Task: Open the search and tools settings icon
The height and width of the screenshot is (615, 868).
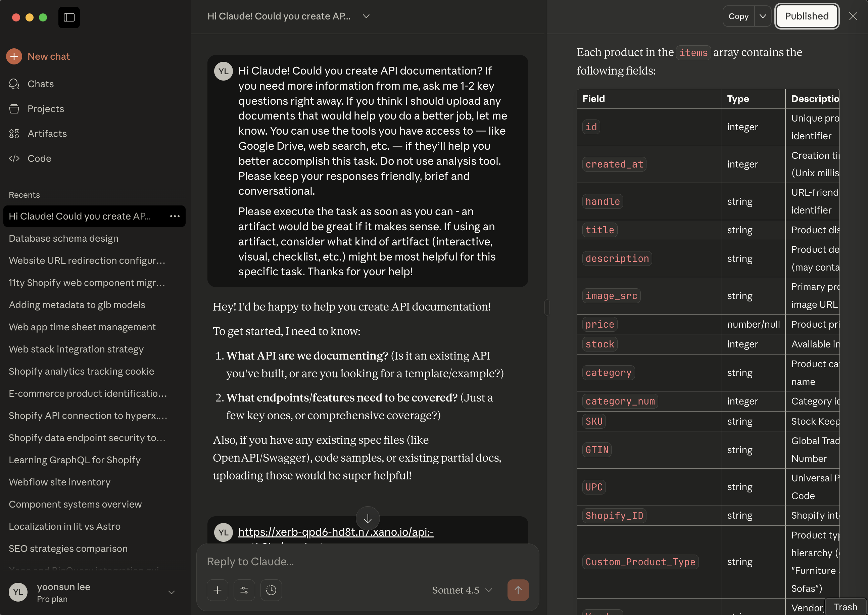Action: click(244, 590)
